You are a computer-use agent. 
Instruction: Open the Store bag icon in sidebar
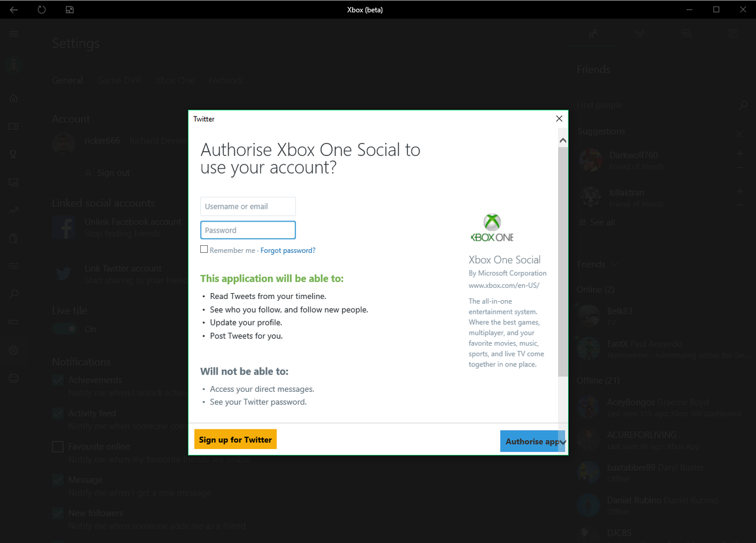click(14, 238)
